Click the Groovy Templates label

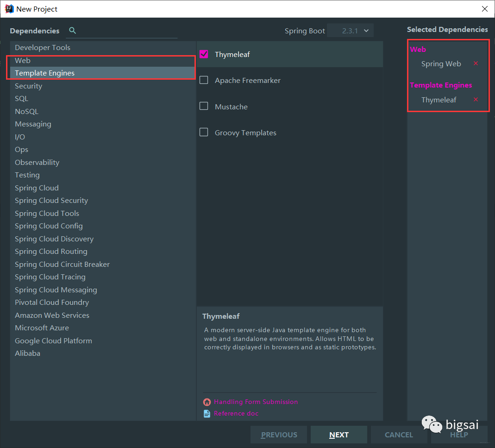pos(245,133)
